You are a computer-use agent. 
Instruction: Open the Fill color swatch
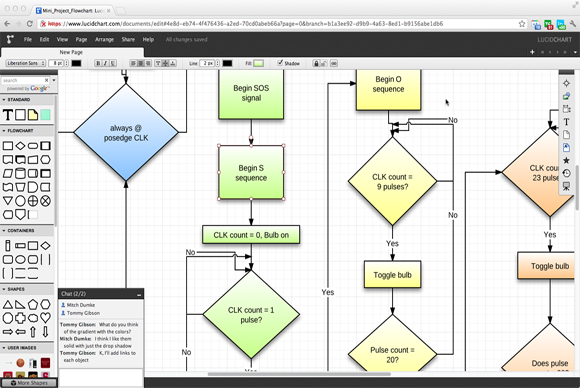(x=259, y=64)
